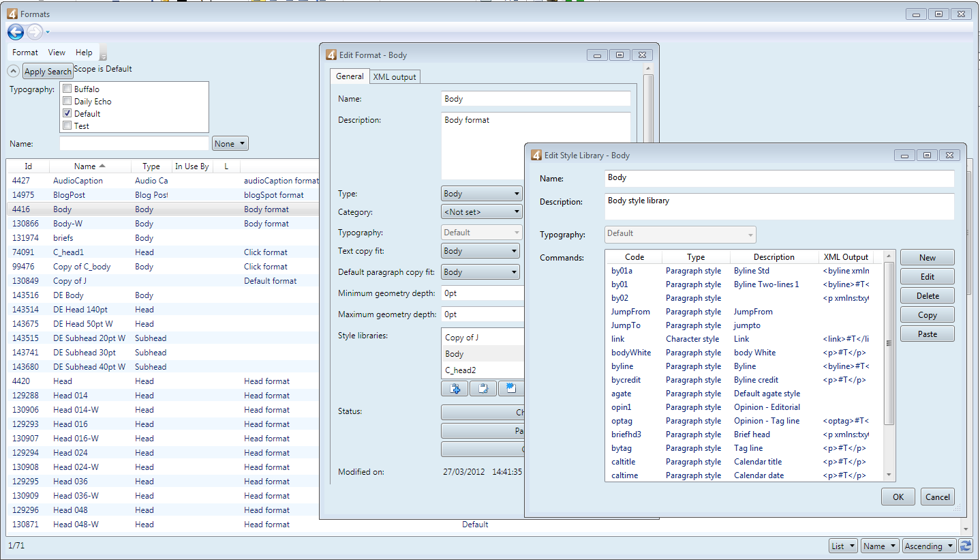Click the Commands list vertical scrollbar thumb
The image size is (980, 560).
pos(889,343)
